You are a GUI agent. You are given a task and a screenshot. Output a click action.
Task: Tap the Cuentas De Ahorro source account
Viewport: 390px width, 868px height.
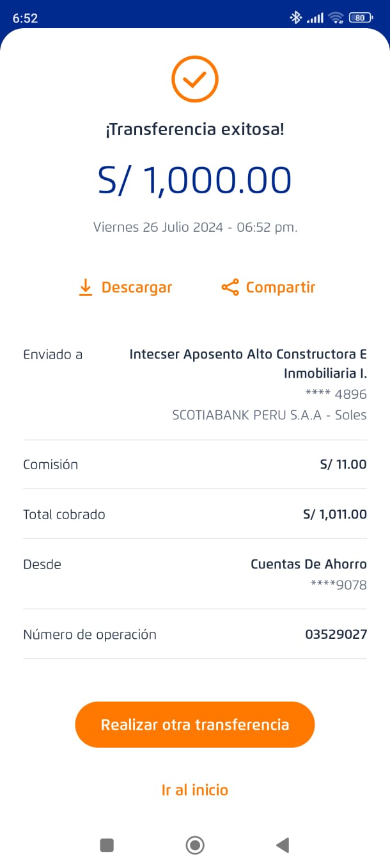(309, 564)
